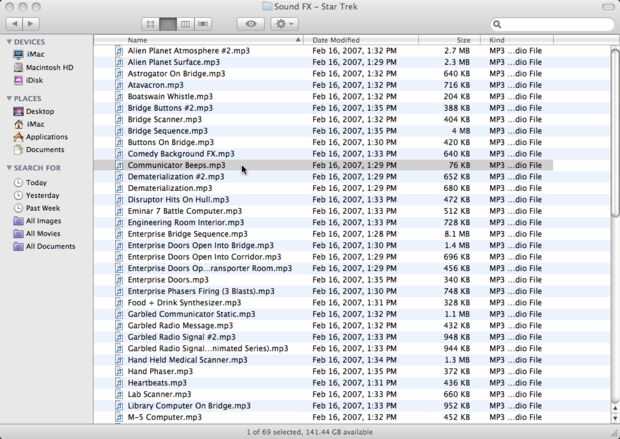Click the vertical scrollbar thumb
620x439 pixels.
[614, 132]
